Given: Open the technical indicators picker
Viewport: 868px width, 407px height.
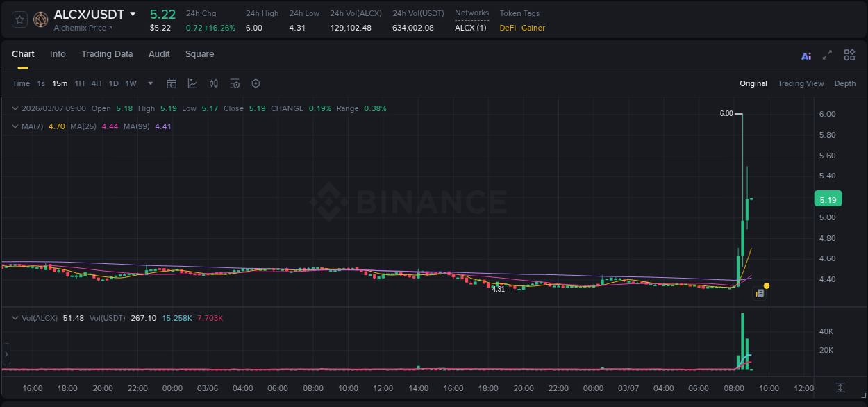Looking at the screenshot, I should [x=192, y=83].
